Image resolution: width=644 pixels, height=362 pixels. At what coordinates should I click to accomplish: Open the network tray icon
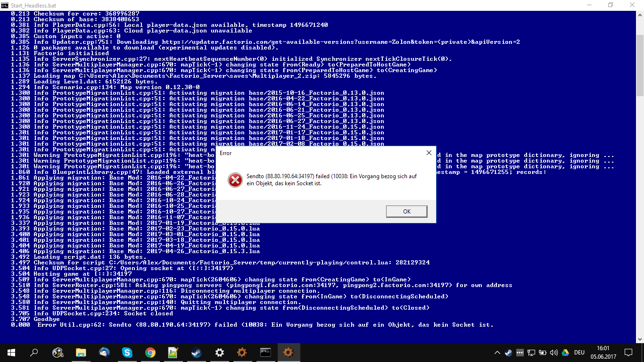pyautogui.click(x=531, y=353)
